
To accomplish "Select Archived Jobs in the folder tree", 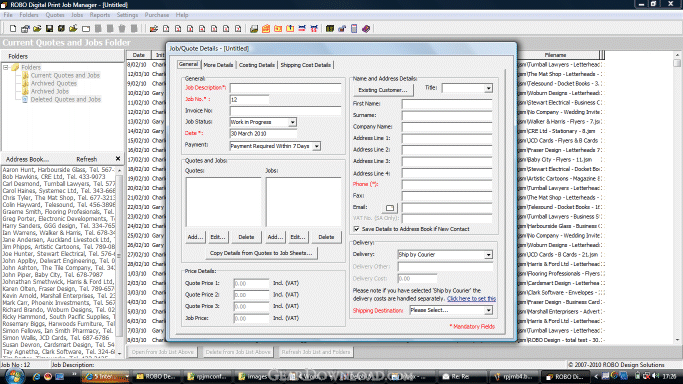I will (50, 91).
